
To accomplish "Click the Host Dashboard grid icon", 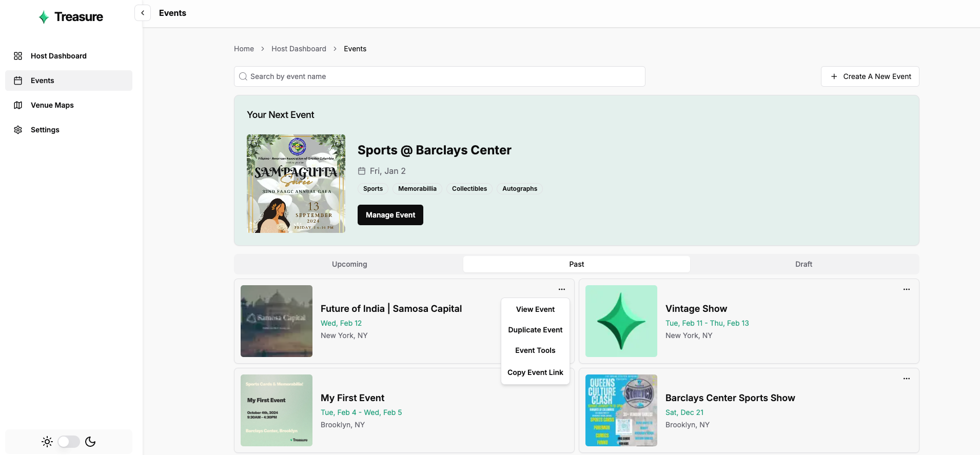I will (18, 56).
